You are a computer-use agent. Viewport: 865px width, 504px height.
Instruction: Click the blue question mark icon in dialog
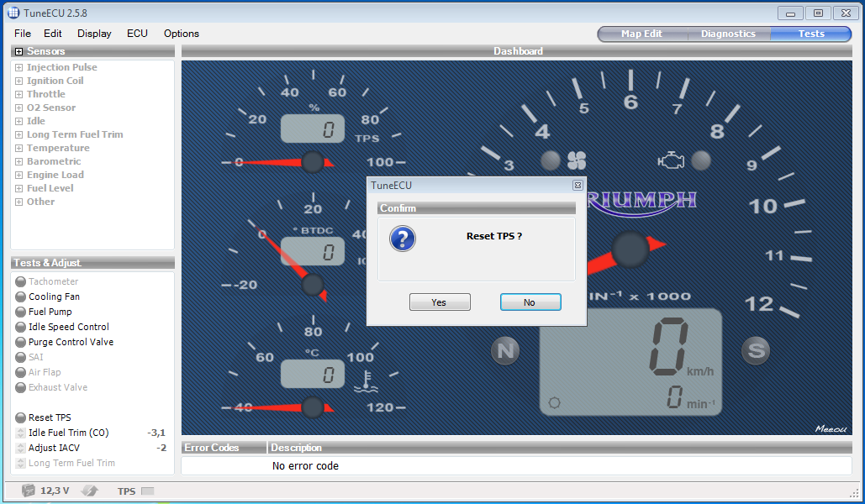(403, 239)
